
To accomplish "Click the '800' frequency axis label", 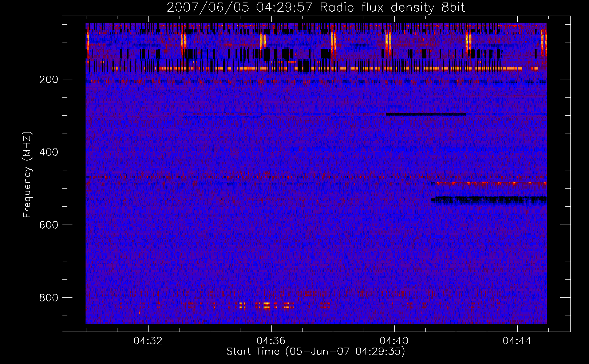I will [x=49, y=298].
